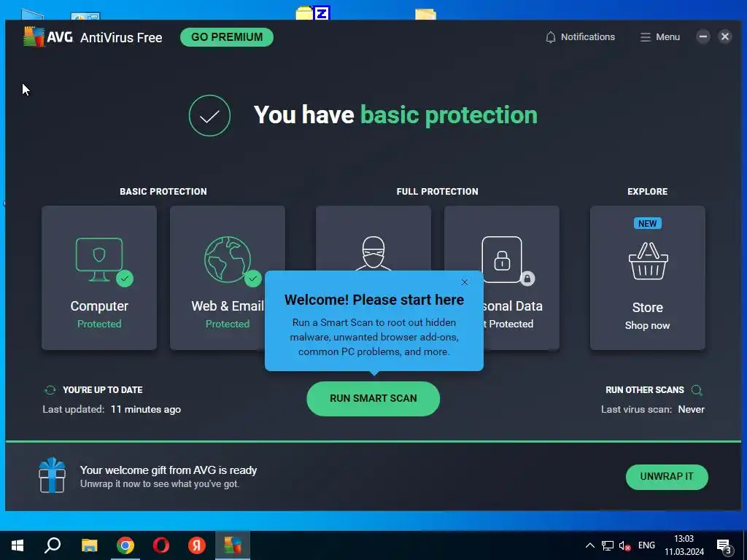The height and width of the screenshot is (560, 747).
Task: Minimize the AVG window
Action: [703, 36]
